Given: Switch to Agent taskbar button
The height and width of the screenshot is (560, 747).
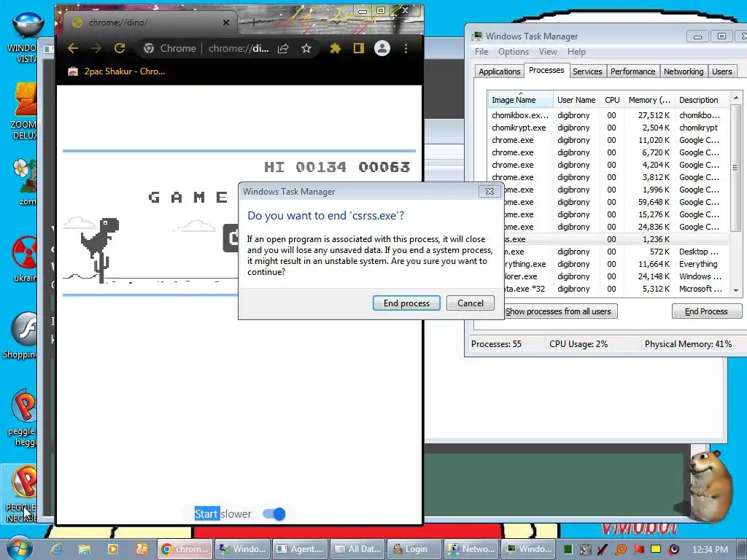Looking at the screenshot, I should click(x=301, y=549).
